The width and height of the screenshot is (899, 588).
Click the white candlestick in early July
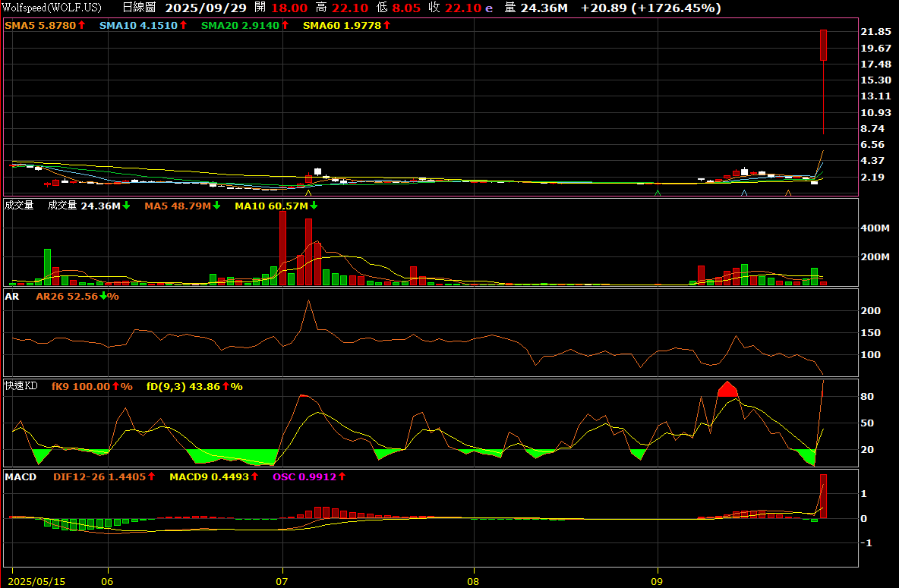[317, 171]
